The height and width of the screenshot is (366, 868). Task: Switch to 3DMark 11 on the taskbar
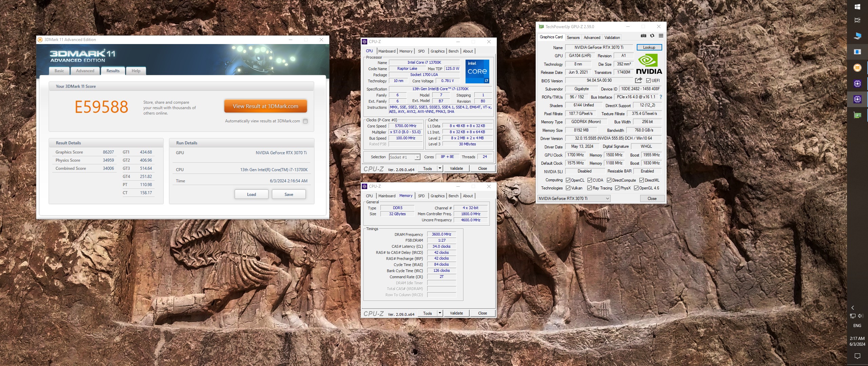point(857,68)
